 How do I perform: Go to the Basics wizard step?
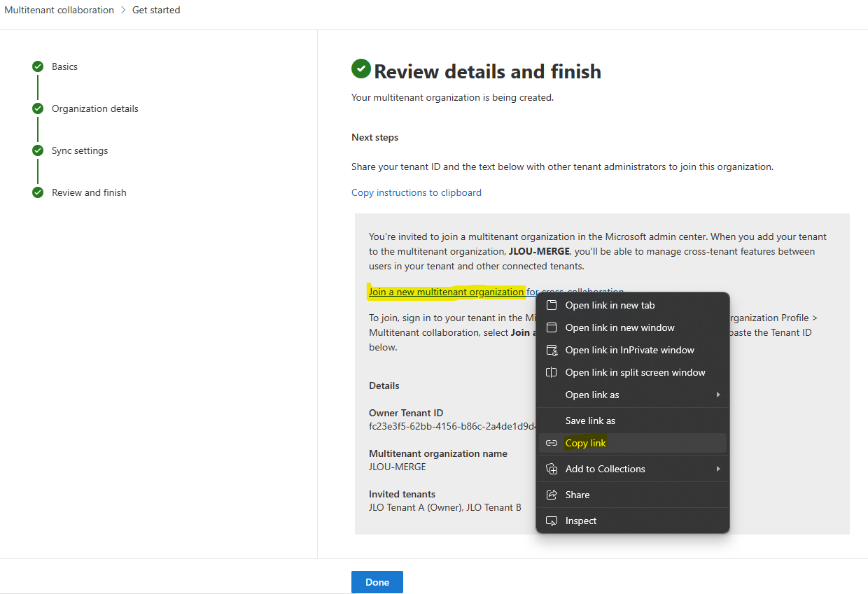pos(64,66)
